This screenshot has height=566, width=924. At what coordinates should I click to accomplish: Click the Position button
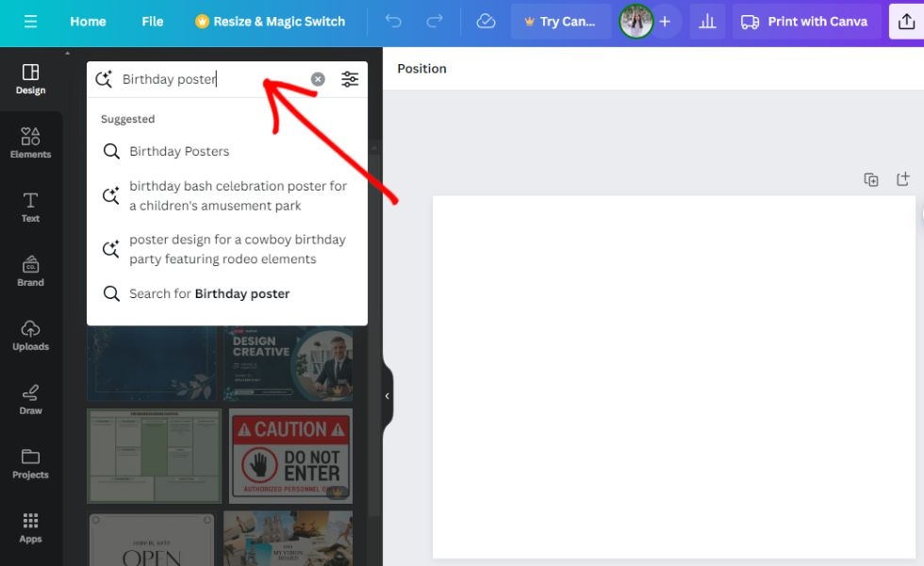coord(422,68)
